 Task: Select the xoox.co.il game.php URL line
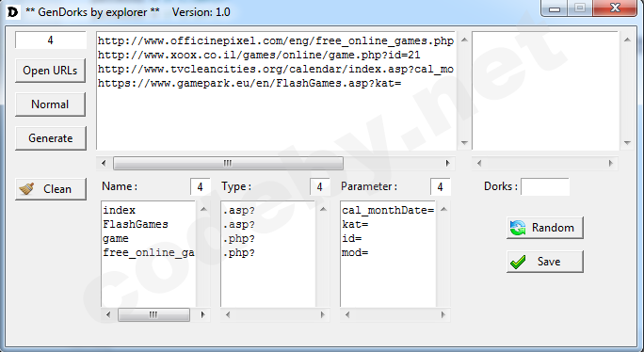click(x=259, y=55)
